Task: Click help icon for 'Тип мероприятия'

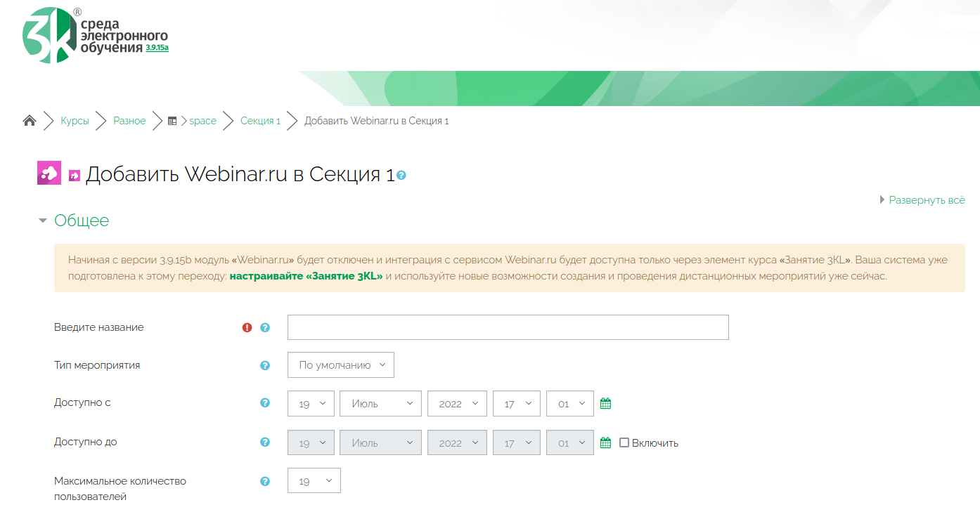Action: [265, 365]
